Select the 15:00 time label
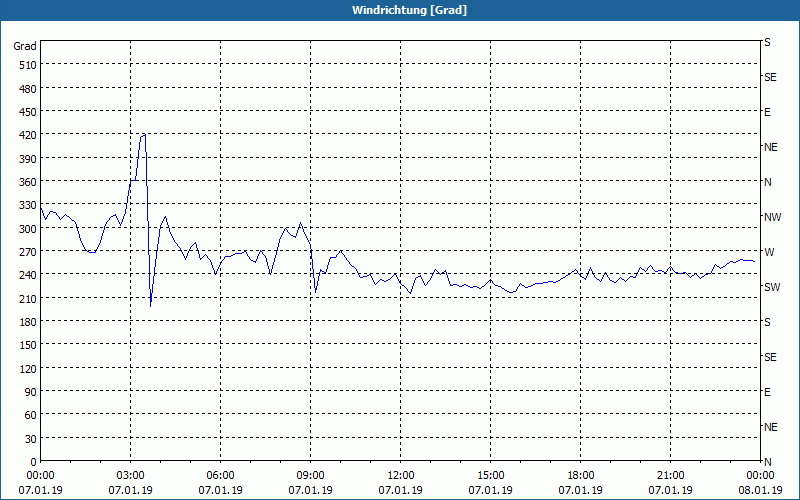800x500 pixels. (491, 476)
